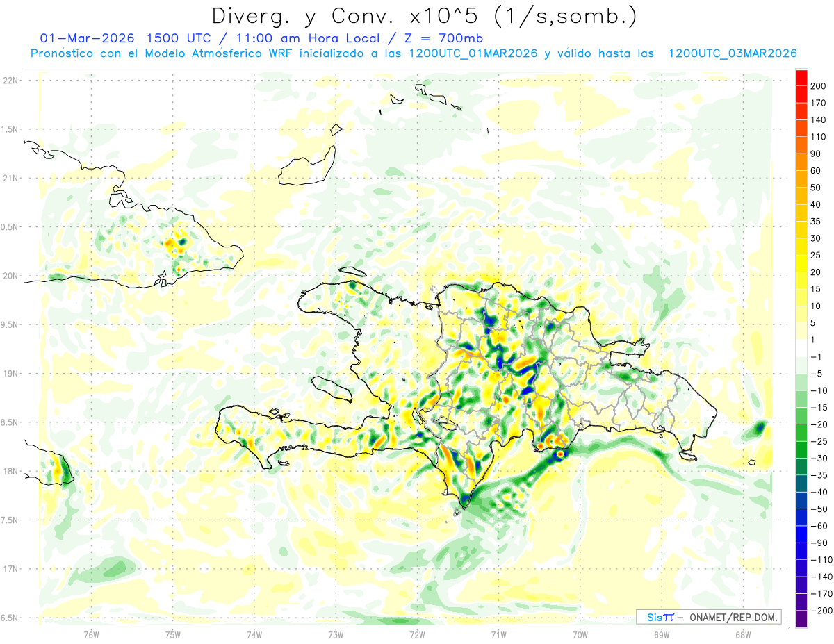The width and height of the screenshot is (834, 644).
Task: Click the 74W longitude axis label
Action: [254, 634]
